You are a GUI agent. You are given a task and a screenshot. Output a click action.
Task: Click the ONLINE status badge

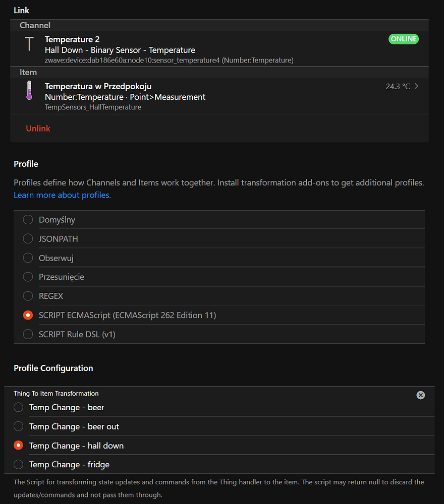point(403,39)
